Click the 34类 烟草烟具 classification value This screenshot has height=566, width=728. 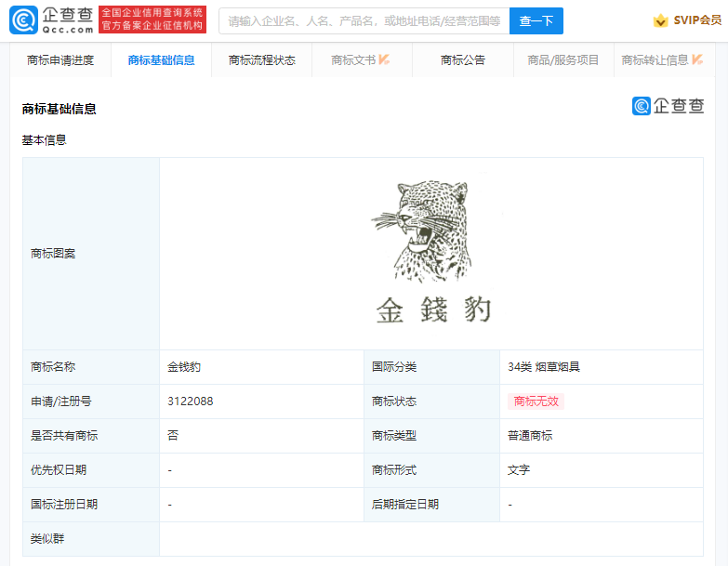[543, 367]
